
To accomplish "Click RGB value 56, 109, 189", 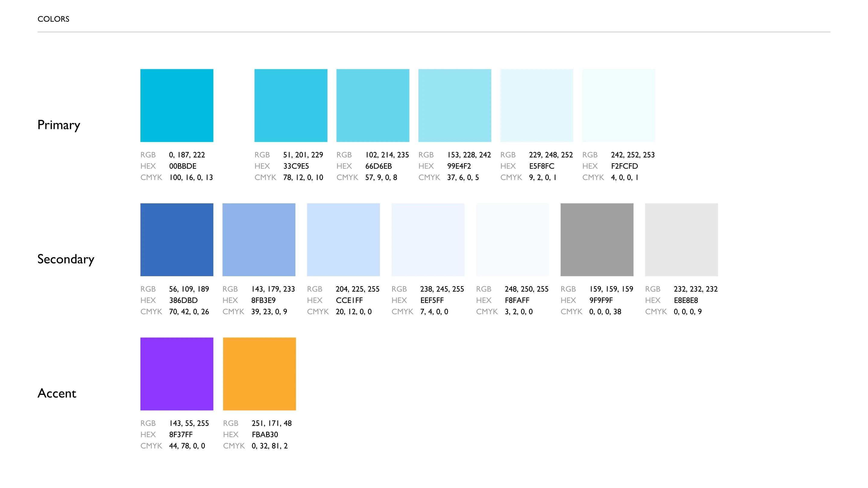I will pyautogui.click(x=189, y=289).
